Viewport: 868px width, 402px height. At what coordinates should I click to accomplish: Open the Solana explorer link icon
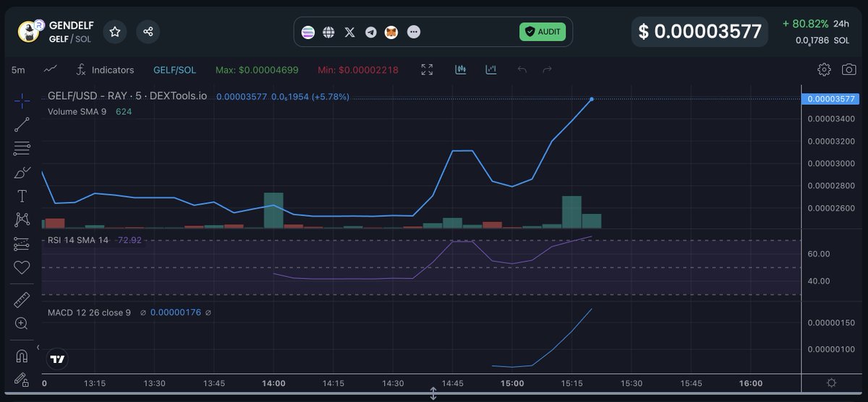pyautogui.click(x=308, y=32)
